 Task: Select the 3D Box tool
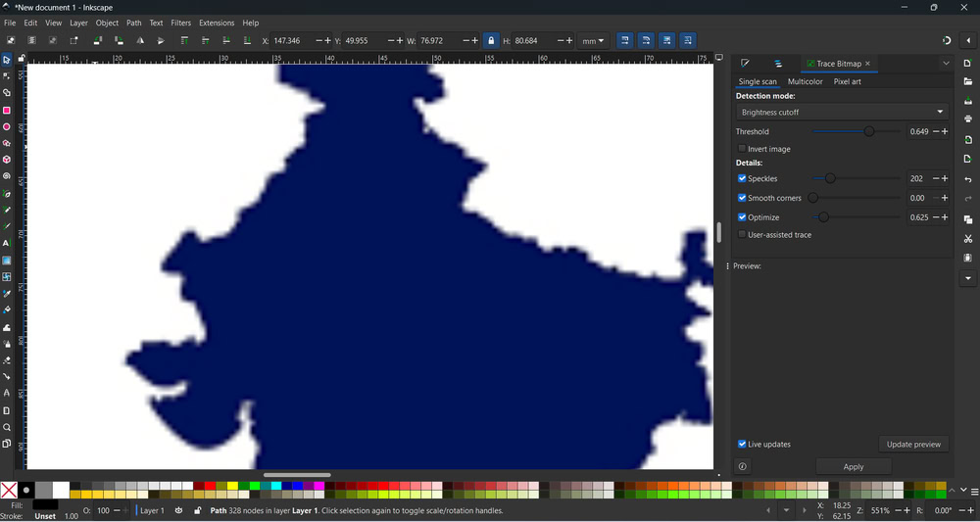point(6,160)
